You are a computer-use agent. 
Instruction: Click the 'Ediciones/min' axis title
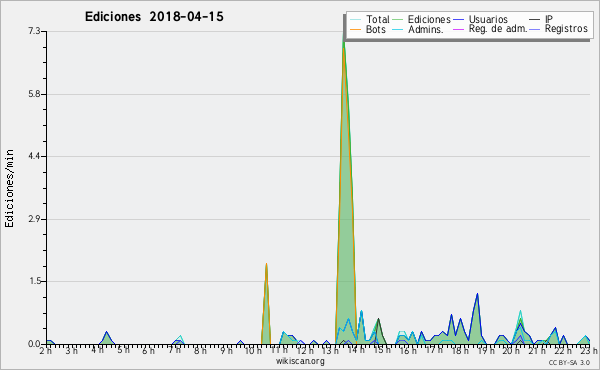point(9,188)
